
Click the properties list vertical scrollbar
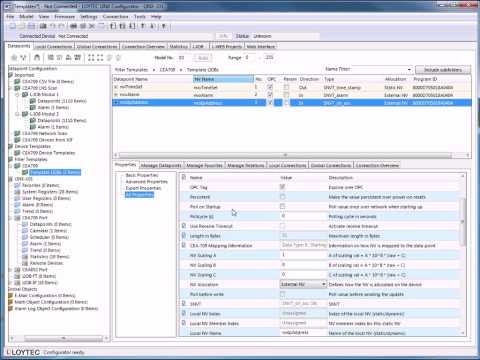[463, 223]
